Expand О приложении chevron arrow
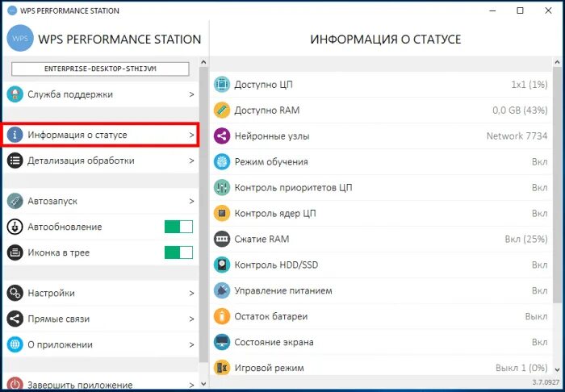The width and height of the screenshot is (565, 392). click(192, 344)
